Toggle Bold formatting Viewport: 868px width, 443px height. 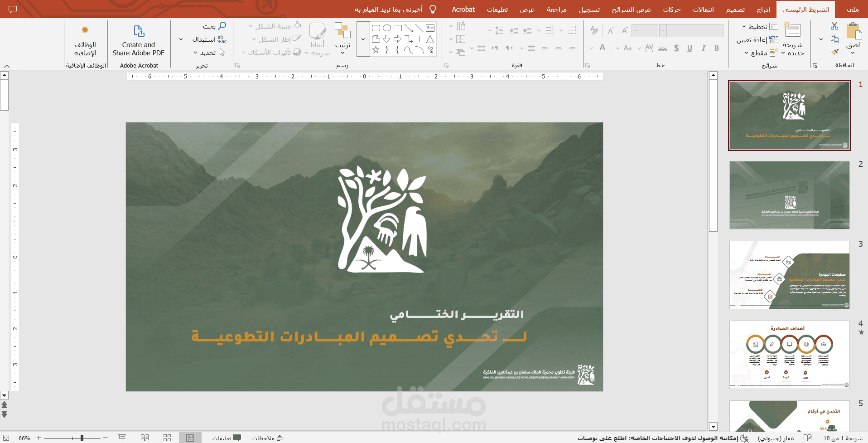pos(717,48)
